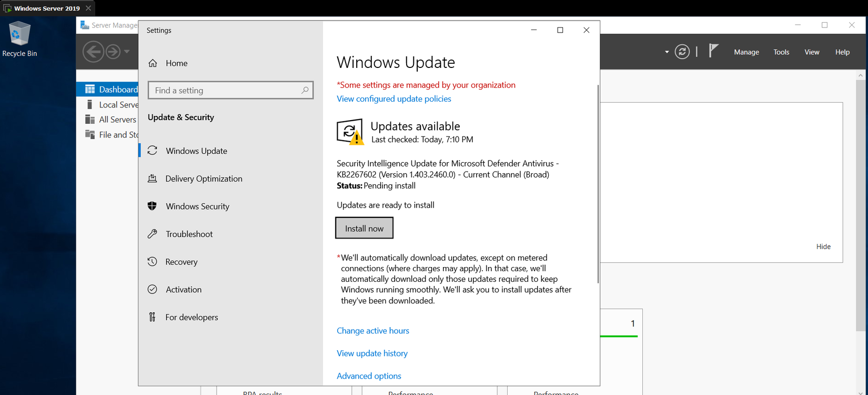Go to Home in Settings sidebar
The width and height of the screenshot is (868, 395).
[231, 63]
